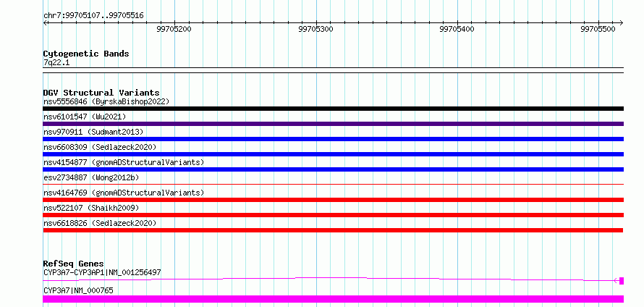This screenshot has width=644, height=307.
Task: Click the right arrowhead of the coordinate ruler
Action: click(x=621, y=22)
